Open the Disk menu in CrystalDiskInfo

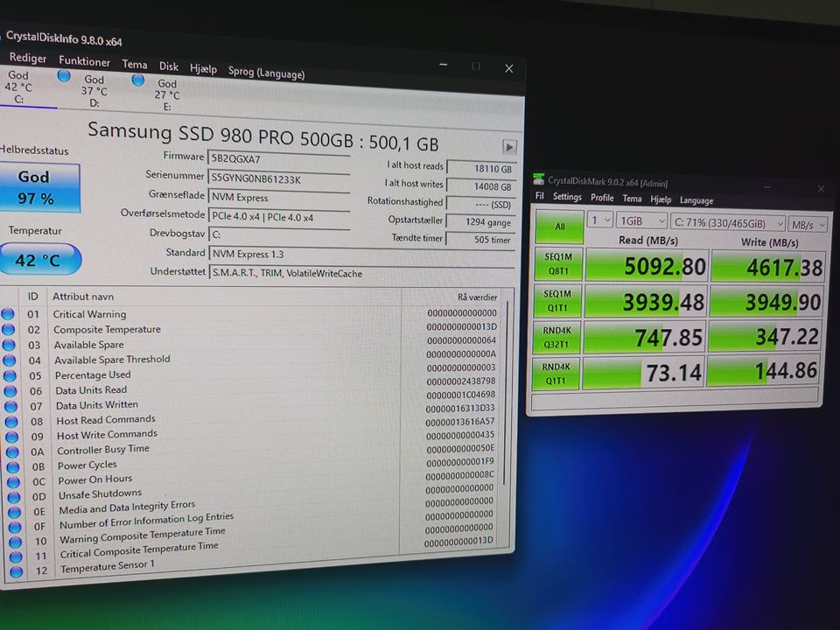click(x=169, y=66)
